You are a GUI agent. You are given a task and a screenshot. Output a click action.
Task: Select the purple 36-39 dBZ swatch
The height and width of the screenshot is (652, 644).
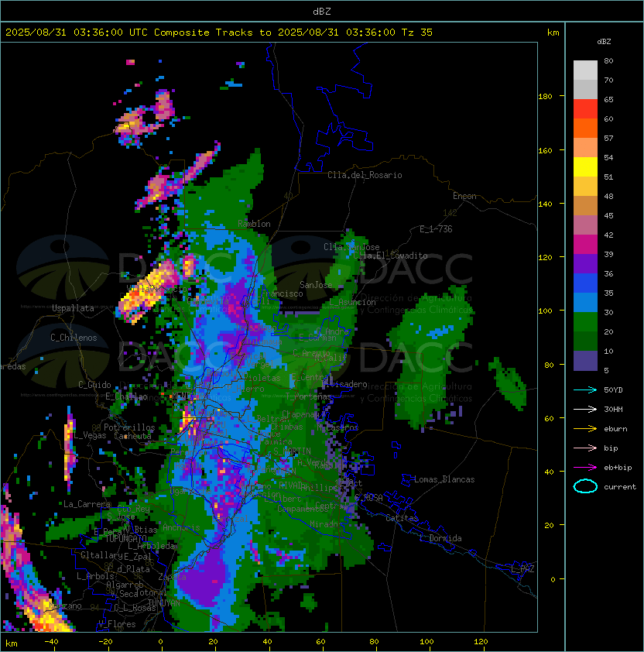[x=585, y=263]
